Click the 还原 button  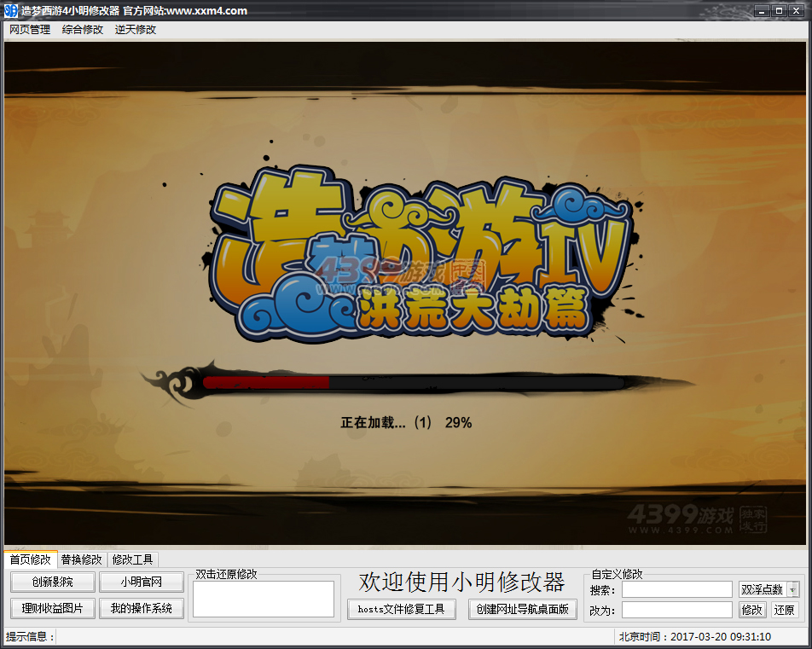pos(784,610)
